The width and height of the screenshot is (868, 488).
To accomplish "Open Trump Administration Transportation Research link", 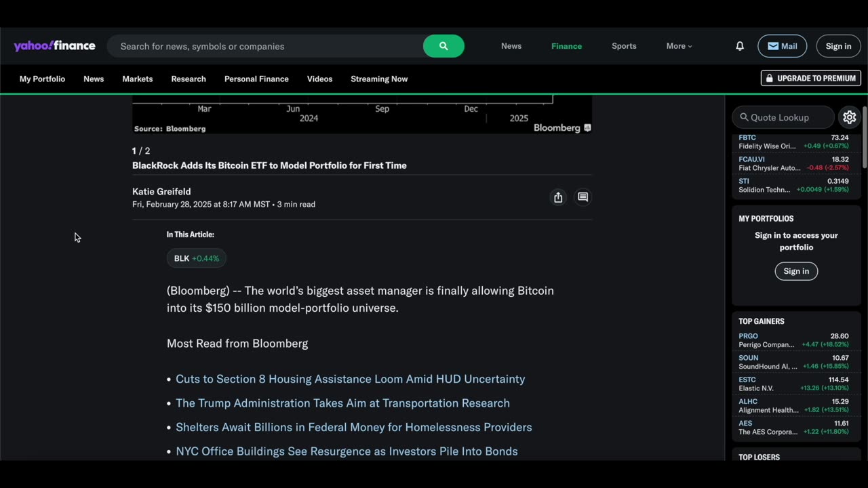I will pyautogui.click(x=342, y=403).
